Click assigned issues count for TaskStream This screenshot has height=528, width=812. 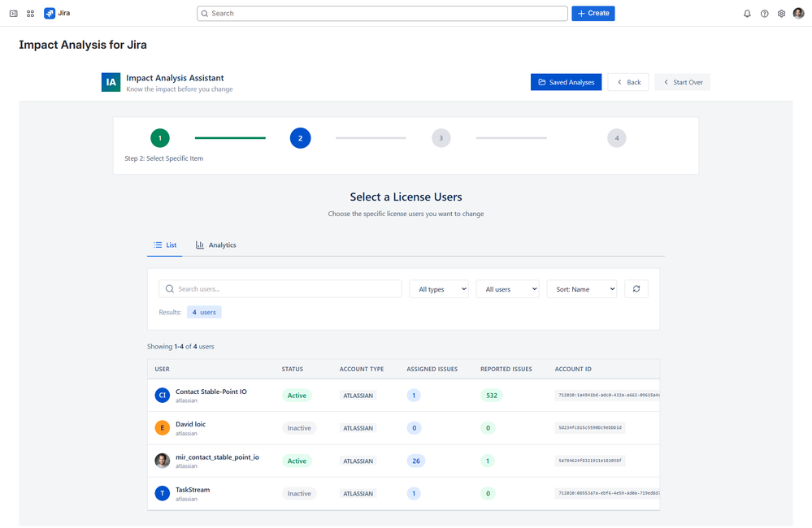coord(414,494)
